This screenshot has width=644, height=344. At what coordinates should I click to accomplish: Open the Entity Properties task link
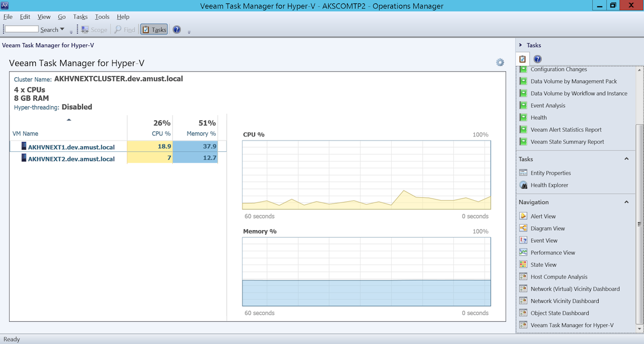(550, 173)
